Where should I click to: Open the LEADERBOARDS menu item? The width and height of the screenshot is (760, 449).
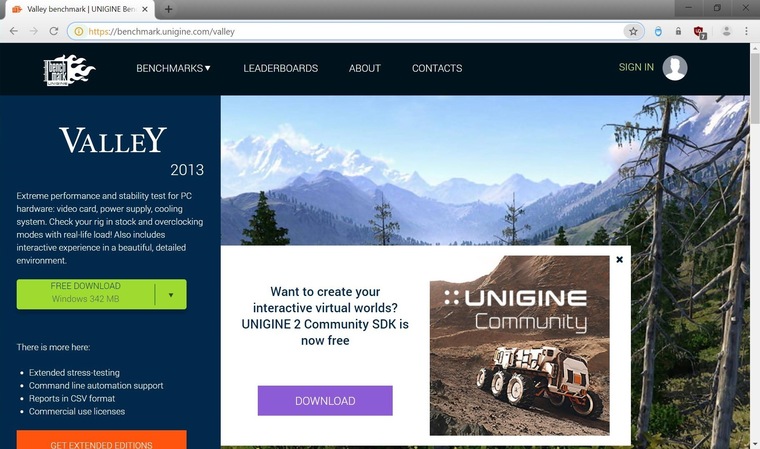coord(281,68)
